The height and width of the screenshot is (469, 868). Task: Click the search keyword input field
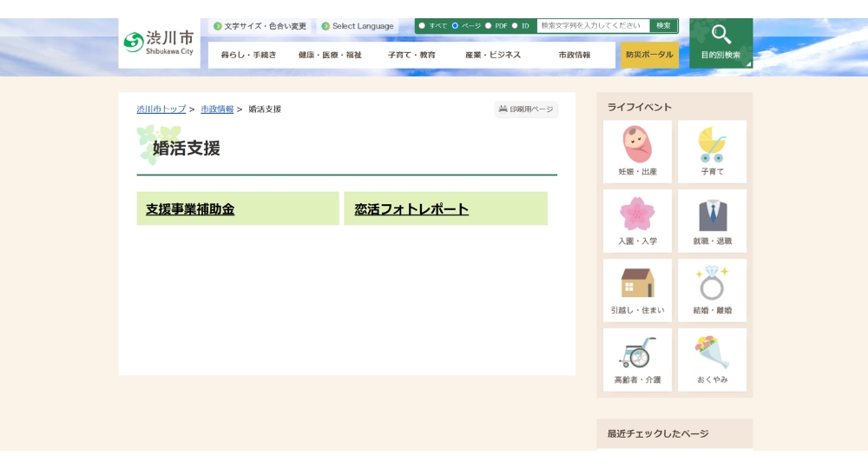(x=593, y=26)
